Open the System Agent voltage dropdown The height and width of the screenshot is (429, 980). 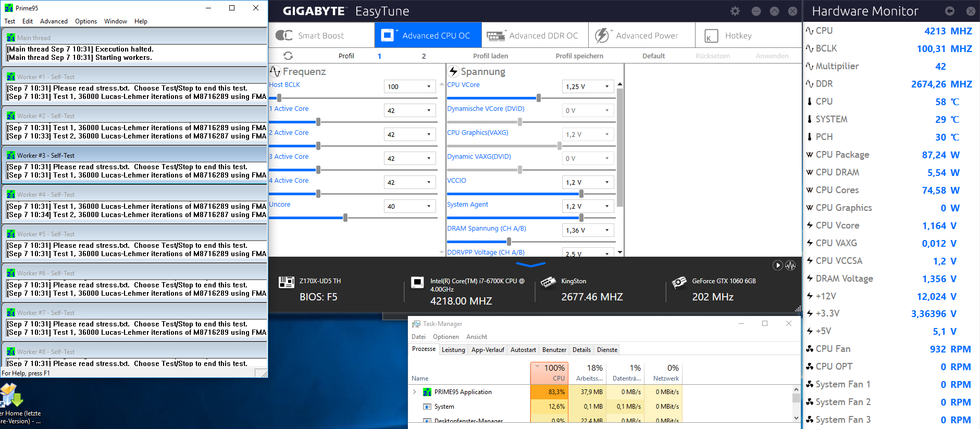pos(607,206)
